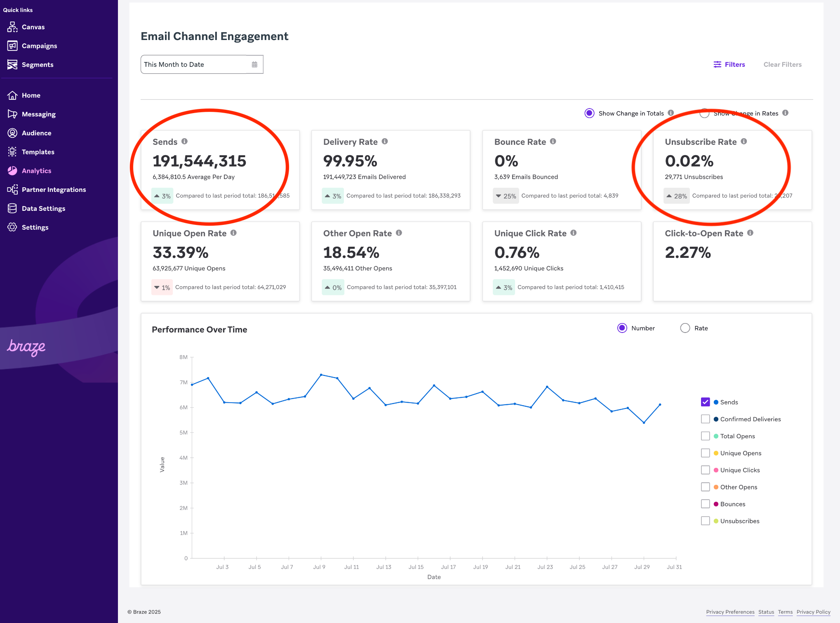Open Partner Integrations from the sidebar icon
840x623 pixels.
(12, 190)
